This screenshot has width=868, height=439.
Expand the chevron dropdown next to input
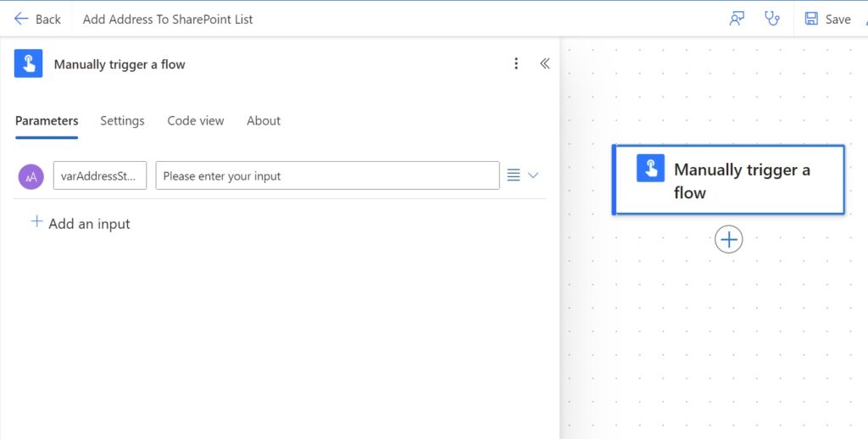533,175
